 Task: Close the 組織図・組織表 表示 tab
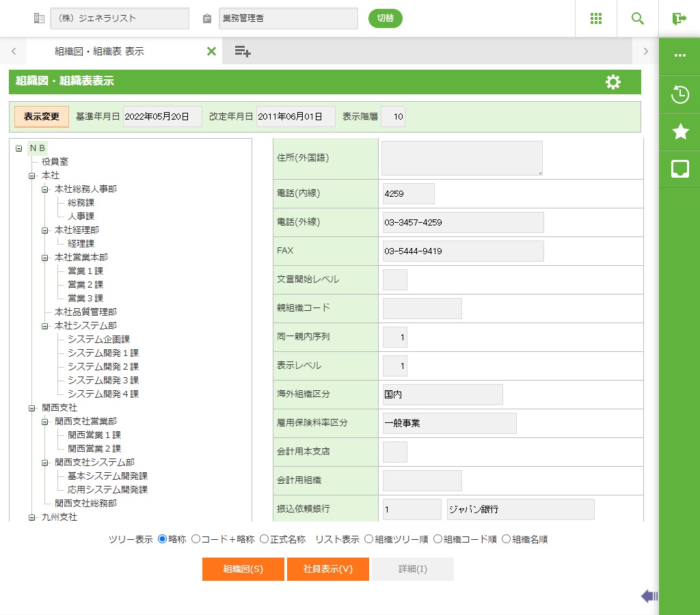[211, 51]
